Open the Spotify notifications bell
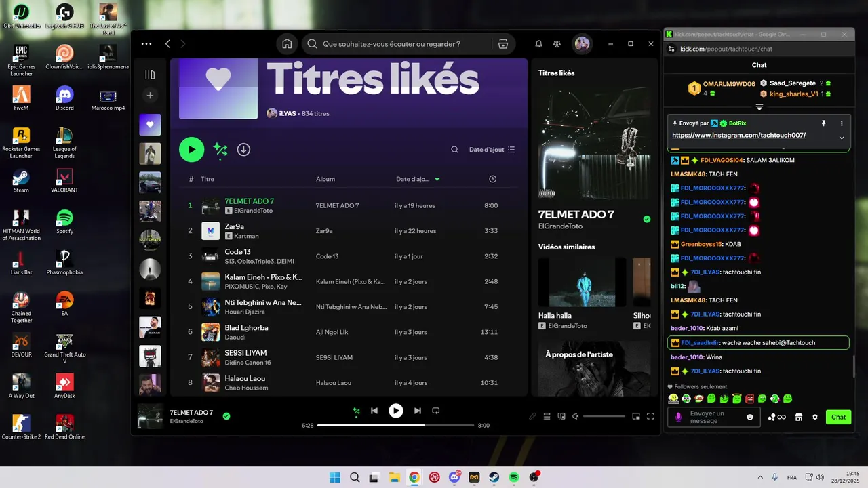Screen dimensions: 868x488 pos(538,44)
